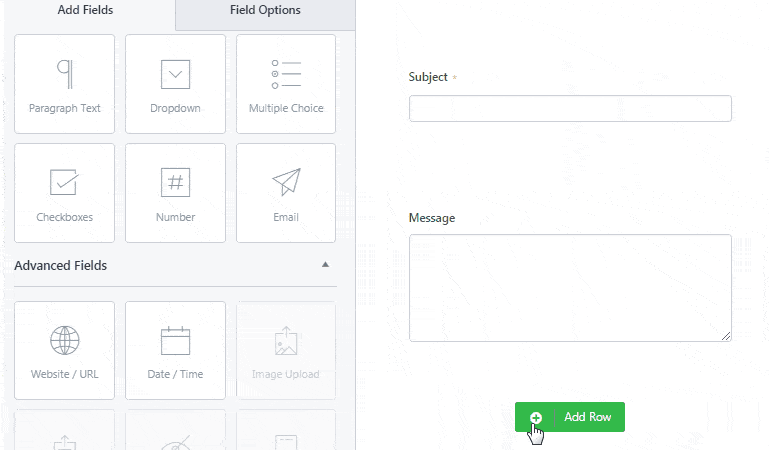The width and height of the screenshot is (769, 450).
Task: Select the Subject field label
Action: tap(428, 77)
